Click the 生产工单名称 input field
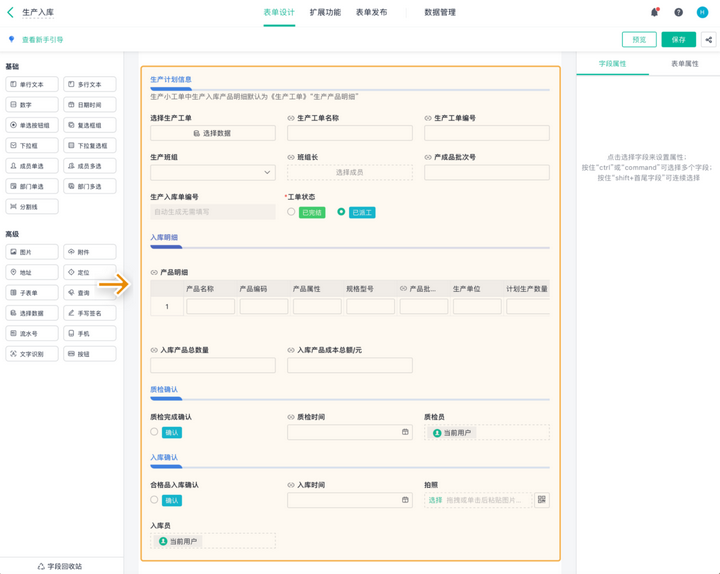 (350, 133)
